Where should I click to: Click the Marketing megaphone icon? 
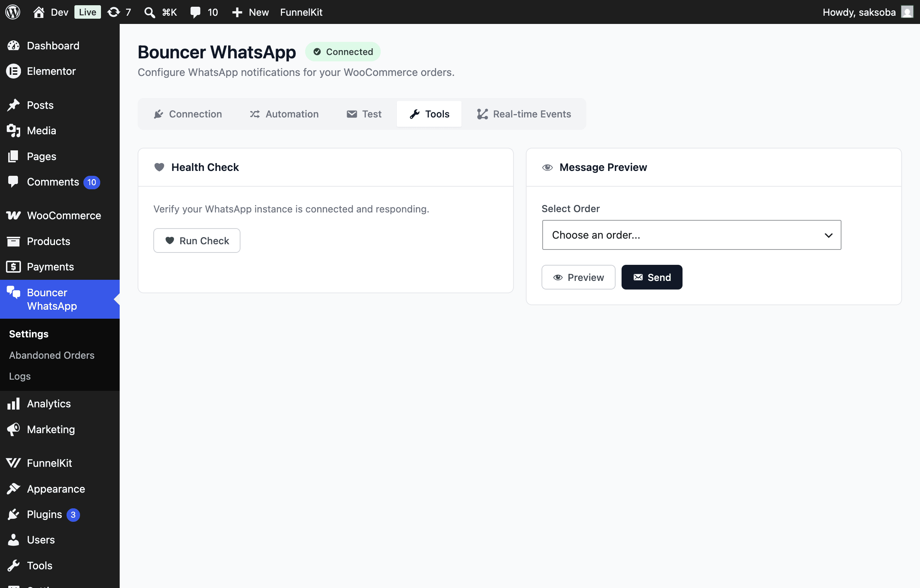click(x=13, y=429)
